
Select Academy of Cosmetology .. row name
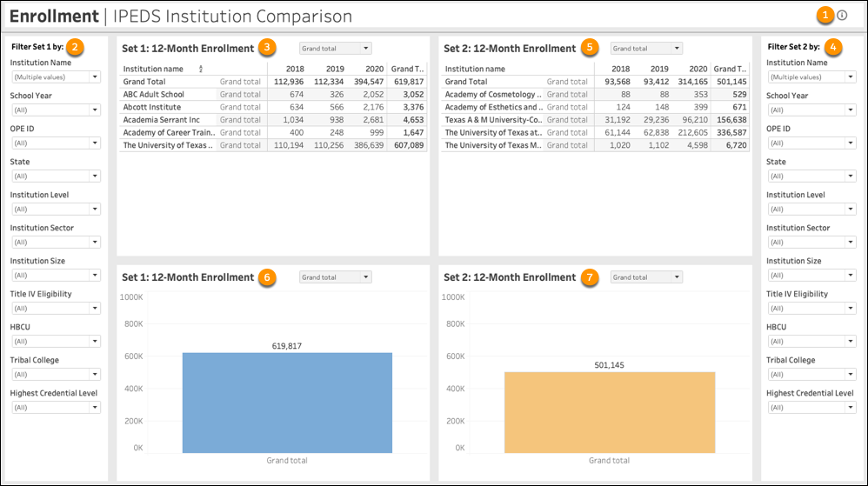click(493, 95)
